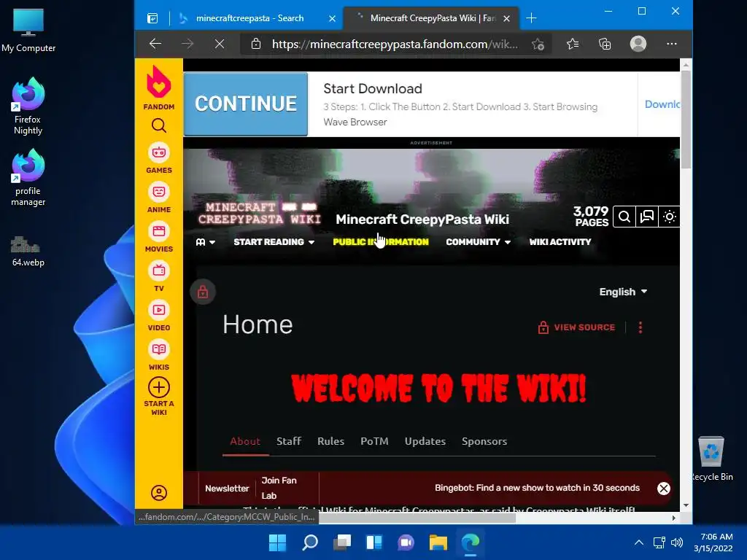Open the English language dropdown
The height and width of the screenshot is (560, 747).
coord(623,292)
